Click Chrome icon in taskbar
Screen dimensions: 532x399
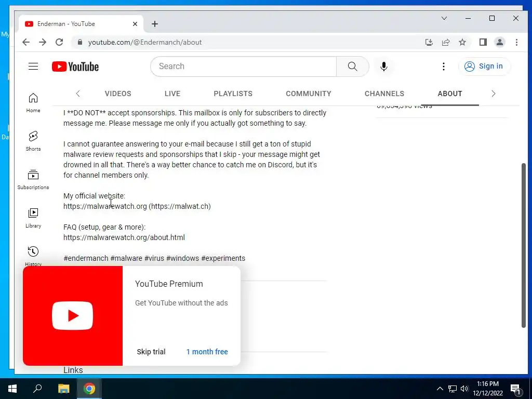[89, 389]
